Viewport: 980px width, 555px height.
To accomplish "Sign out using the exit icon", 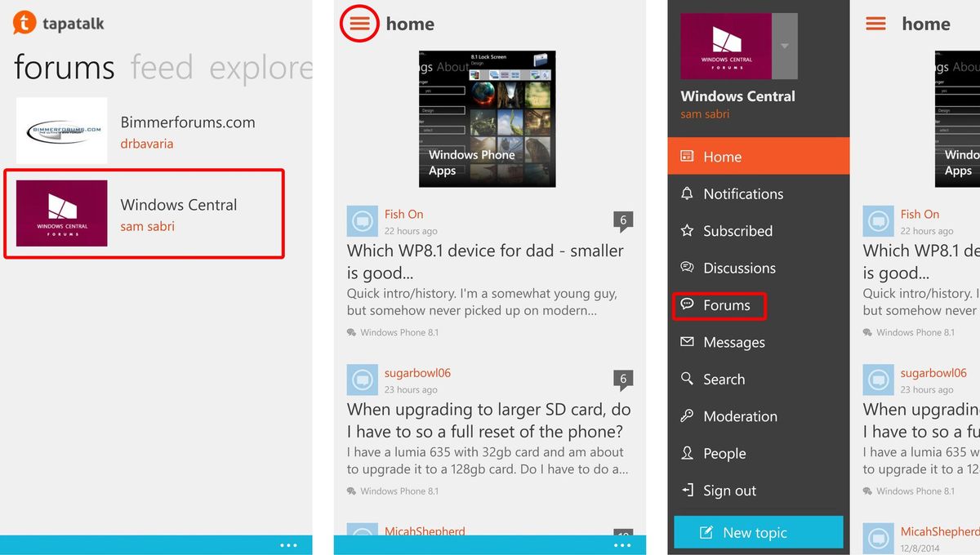I will [687, 490].
